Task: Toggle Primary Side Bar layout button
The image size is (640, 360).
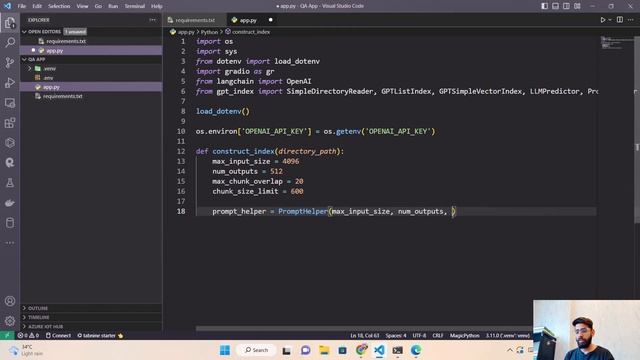Action: (544, 6)
